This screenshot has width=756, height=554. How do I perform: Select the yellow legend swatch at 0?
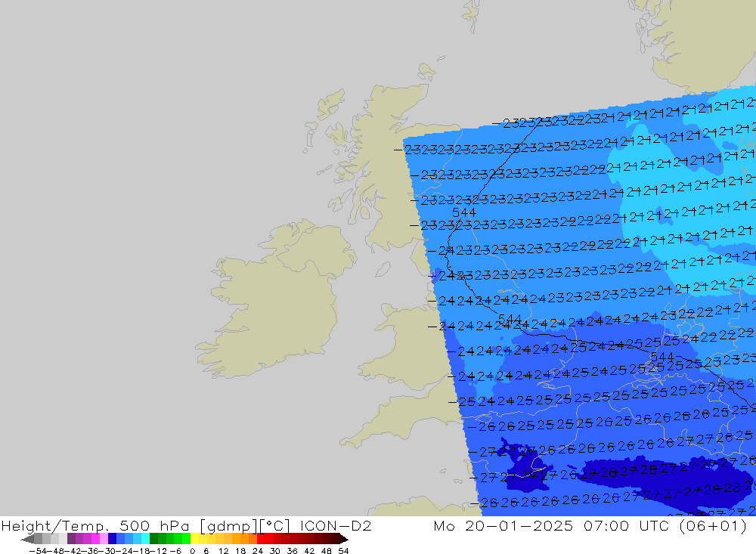tap(195, 539)
